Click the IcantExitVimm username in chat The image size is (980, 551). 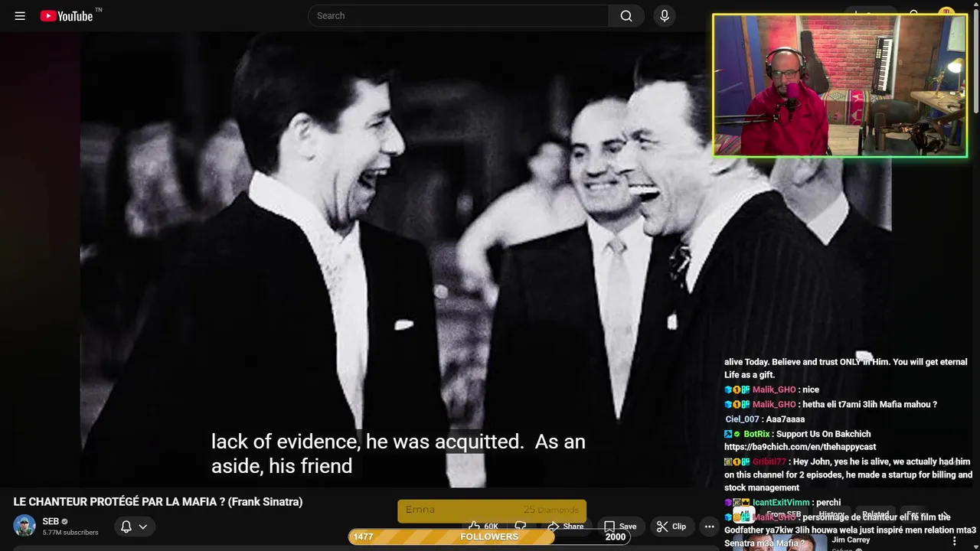tap(781, 503)
